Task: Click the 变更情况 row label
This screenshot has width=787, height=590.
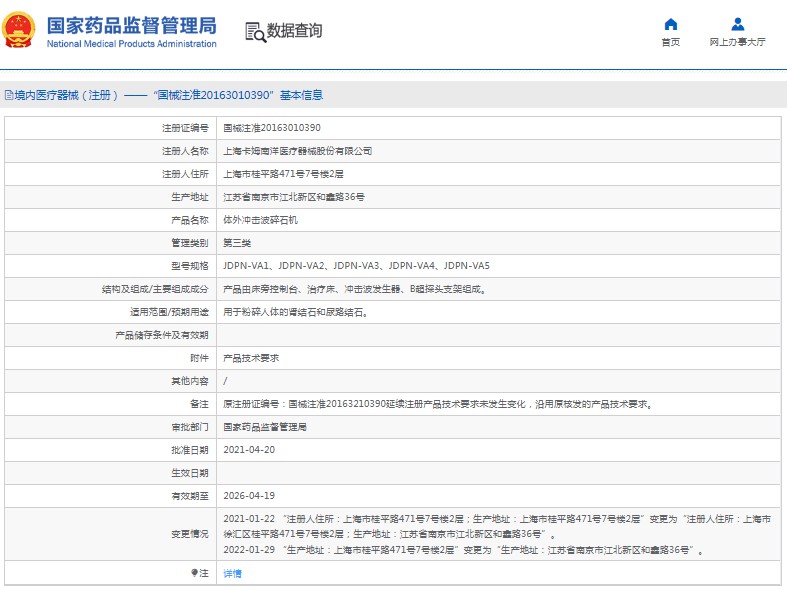Action: (x=190, y=534)
